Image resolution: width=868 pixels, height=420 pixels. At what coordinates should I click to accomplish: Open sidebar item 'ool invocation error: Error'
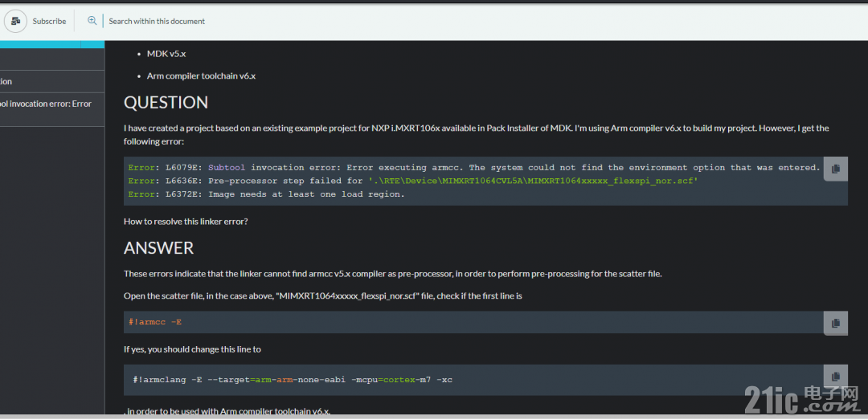click(52, 109)
